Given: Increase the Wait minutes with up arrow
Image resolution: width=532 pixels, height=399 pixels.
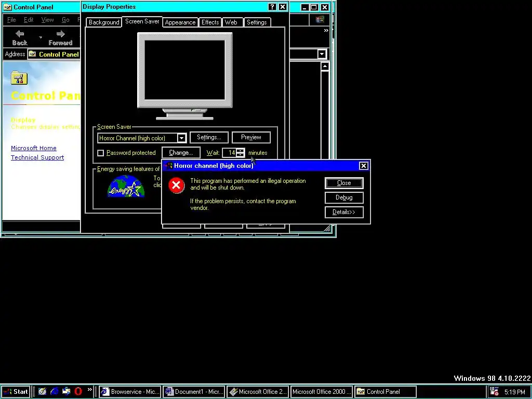Looking at the screenshot, I should coord(241,150).
